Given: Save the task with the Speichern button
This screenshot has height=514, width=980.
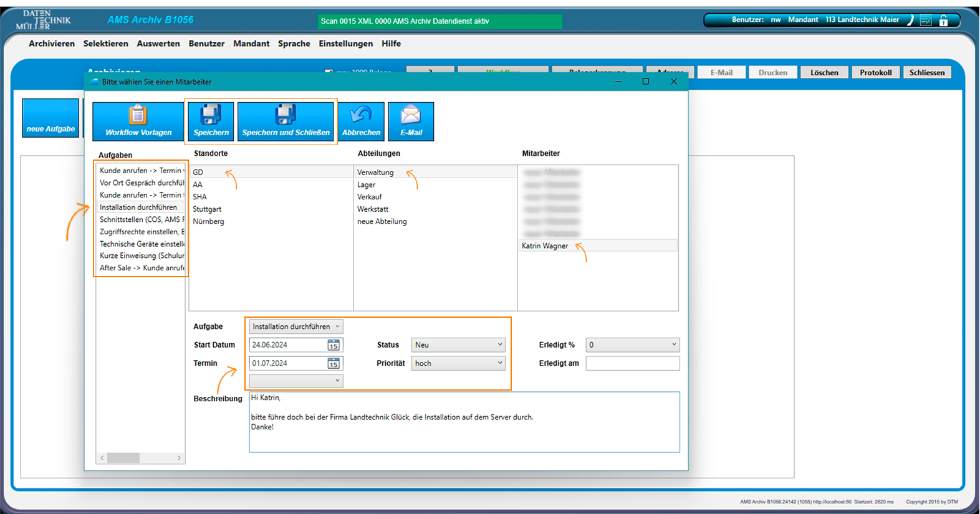Looking at the screenshot, I should 211,121.
